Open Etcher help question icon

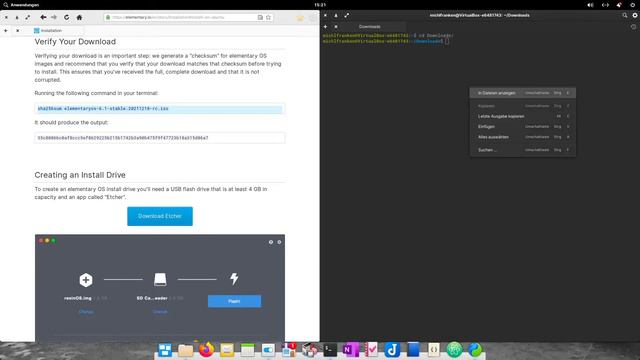(x=271, y=242)
